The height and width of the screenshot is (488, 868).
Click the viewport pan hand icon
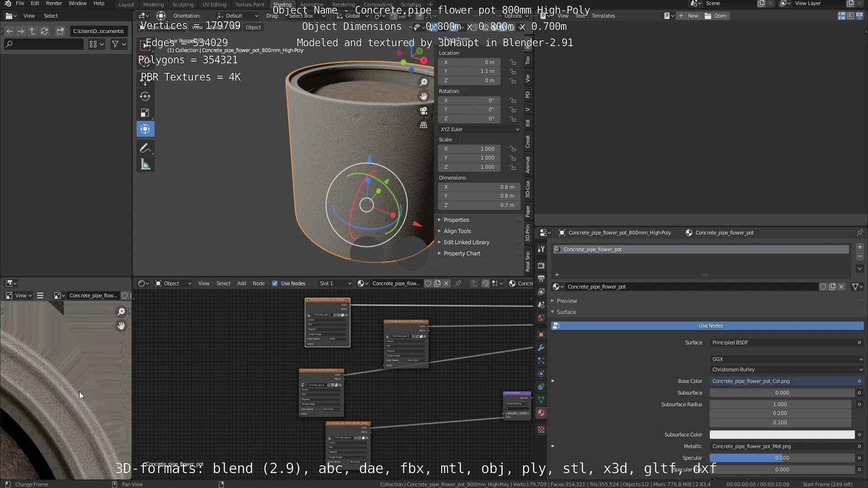(424, 96)
